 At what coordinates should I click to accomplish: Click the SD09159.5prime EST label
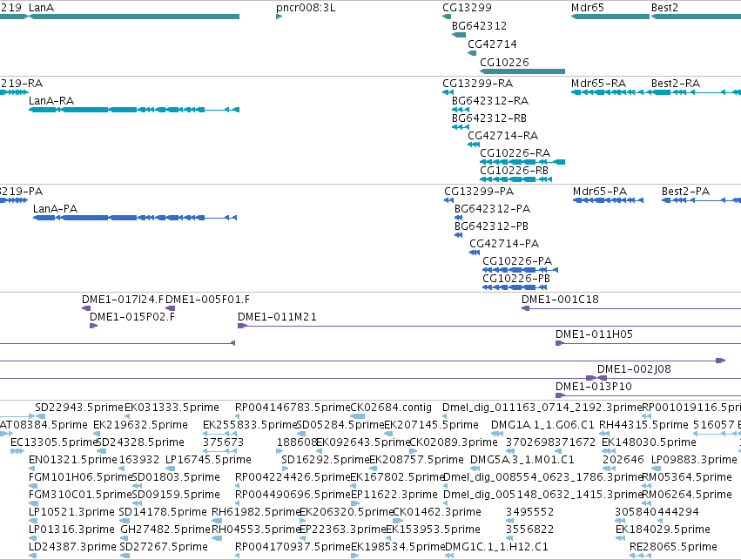point(176,496)
